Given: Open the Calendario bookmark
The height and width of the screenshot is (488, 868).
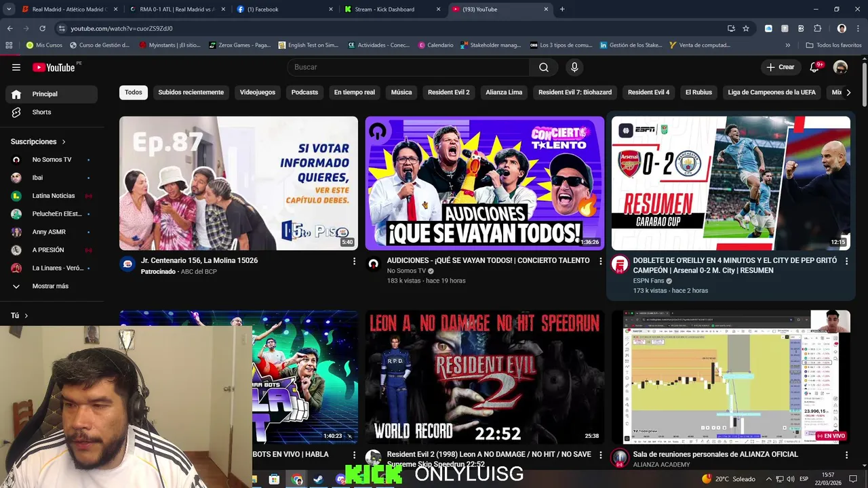Looking at the screenshot, I should point(435,45).
